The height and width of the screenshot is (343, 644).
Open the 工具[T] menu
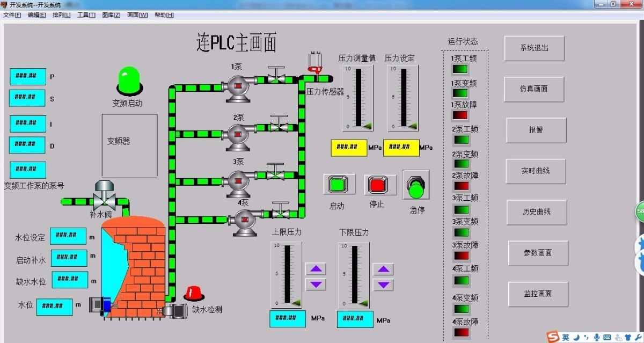tap(86, 15)
